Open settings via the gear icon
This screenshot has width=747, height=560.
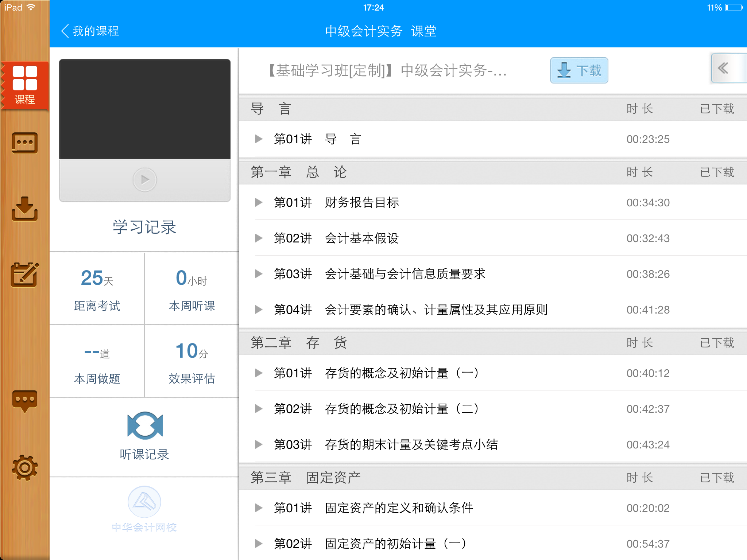[25, 468]
